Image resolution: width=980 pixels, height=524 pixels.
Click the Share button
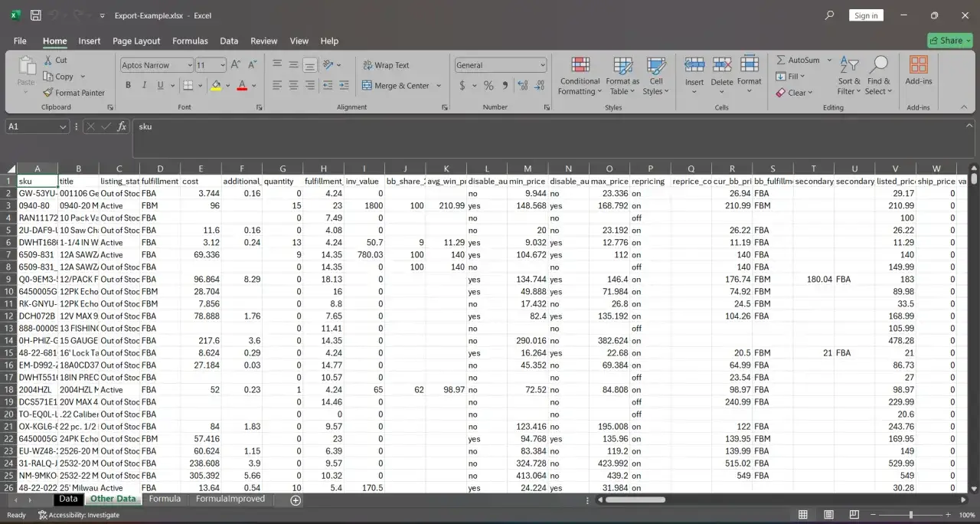click(949, 41)
